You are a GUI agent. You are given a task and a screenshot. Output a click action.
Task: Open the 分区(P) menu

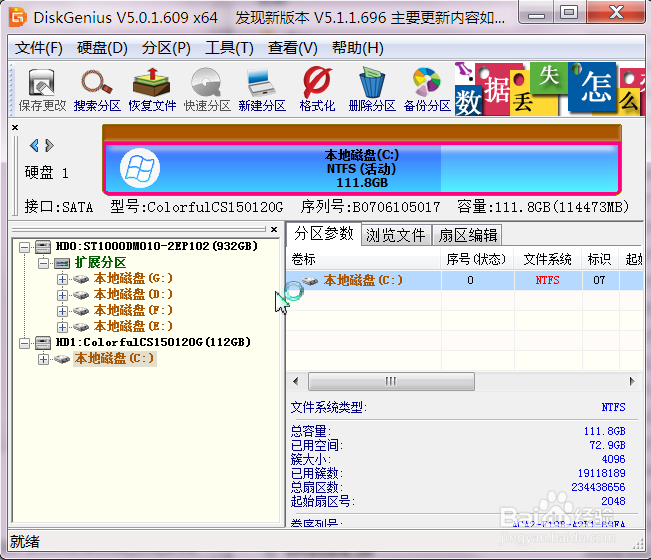pos(166,48)
